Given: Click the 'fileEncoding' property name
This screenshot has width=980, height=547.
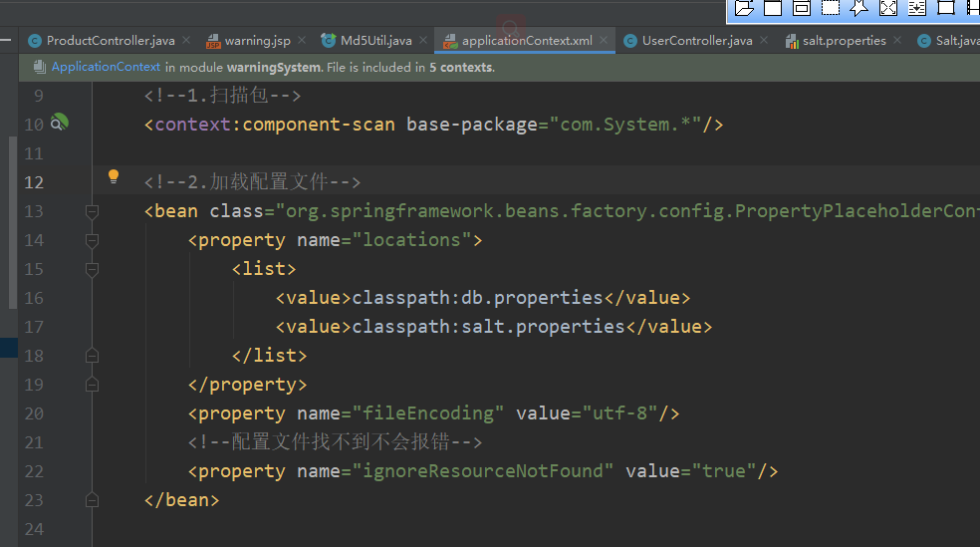Looking at the screenshot, I should coord(428,413).
